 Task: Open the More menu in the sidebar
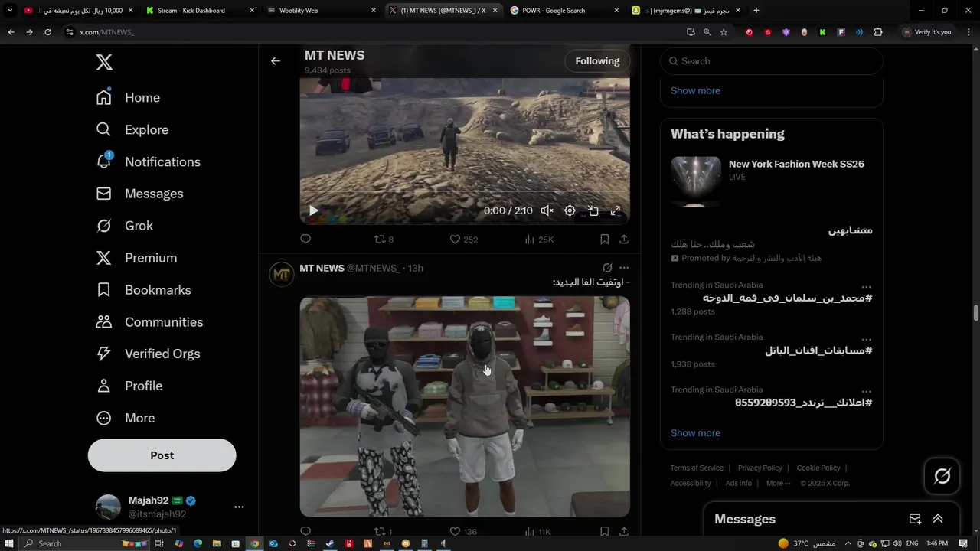click(x=125, y=418)
